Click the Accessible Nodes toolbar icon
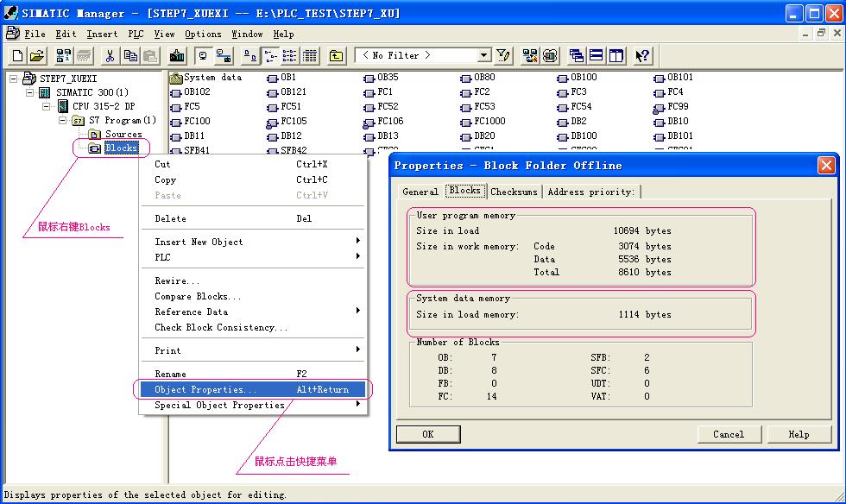This screenshot has height=504, width=846. (64, 55)
